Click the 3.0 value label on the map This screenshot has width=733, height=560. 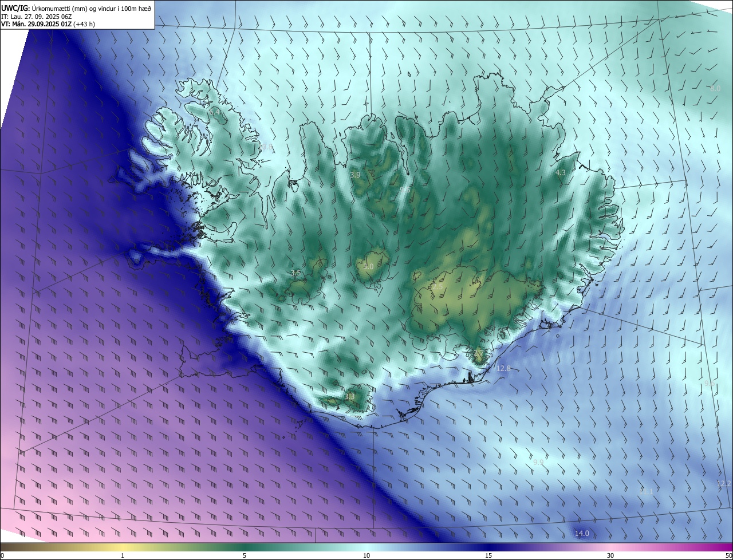[x=368, y=266]
